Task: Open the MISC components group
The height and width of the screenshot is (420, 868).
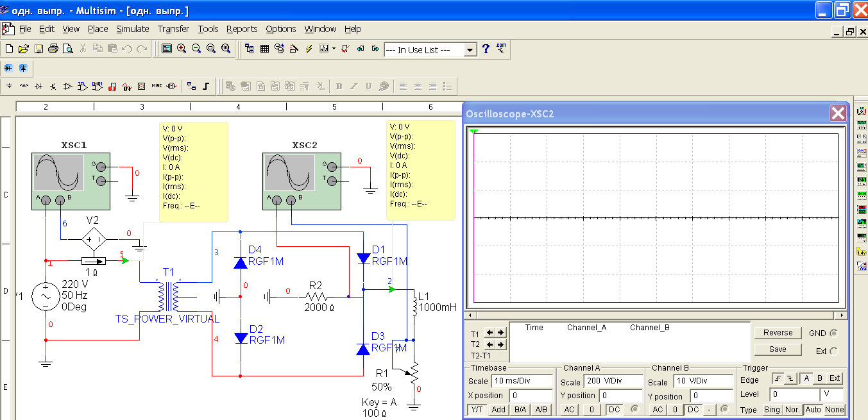Action: (x=157, y=86)
